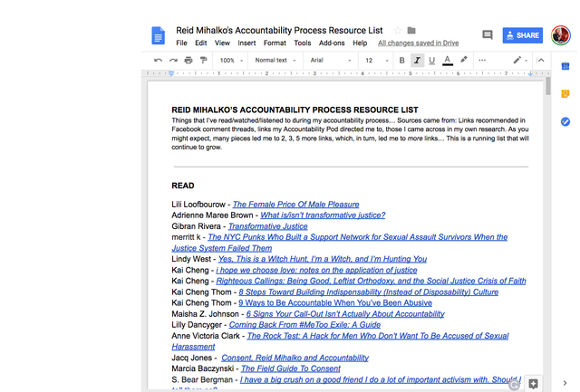
Task: Open Righteous Callings link
Action: pos(371,281)
